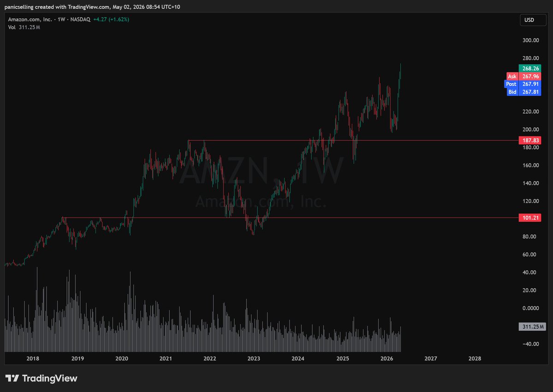Click the Bid 267.81 price label
The height and width of the screenshot is (392, 553).
click(x=524, y=92)
